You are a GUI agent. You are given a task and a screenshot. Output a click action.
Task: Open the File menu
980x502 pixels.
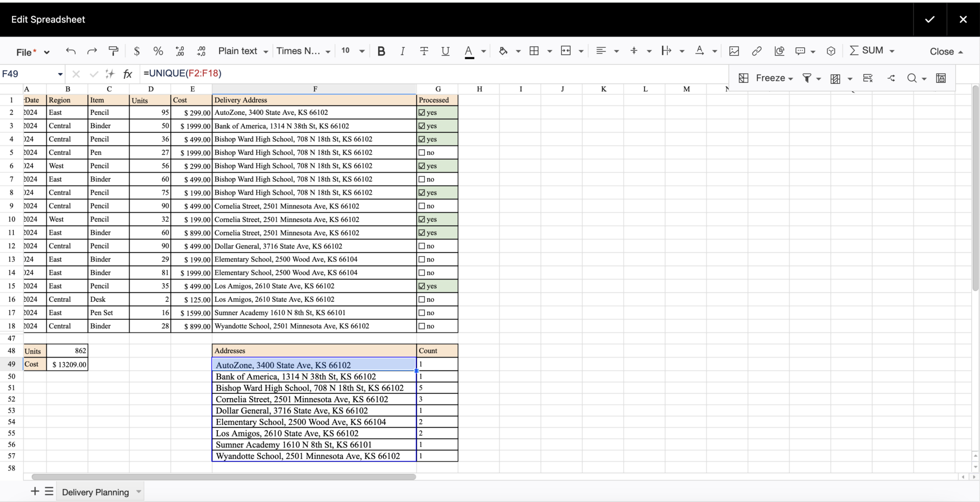(26, 52)
